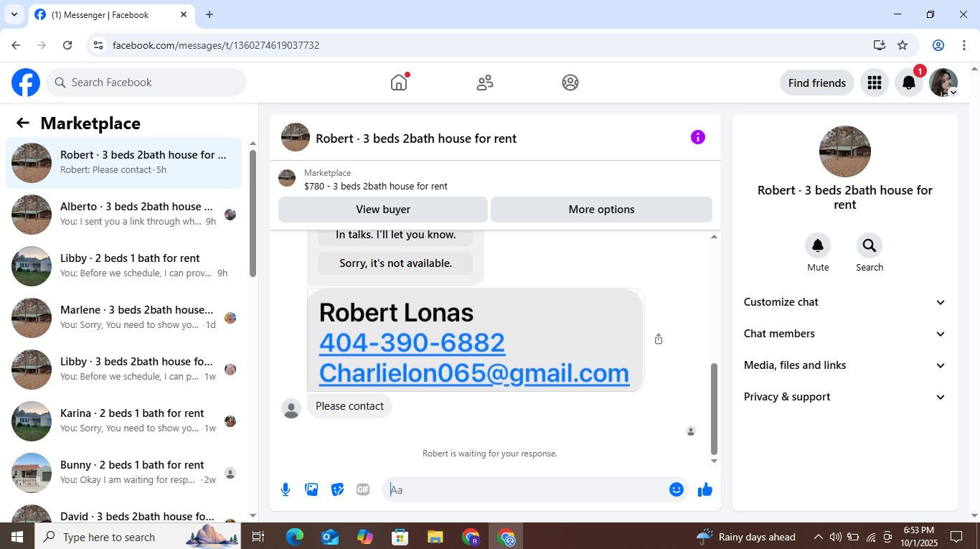Open Task View on taskbar
980x549 pixels.
point(258,537)
